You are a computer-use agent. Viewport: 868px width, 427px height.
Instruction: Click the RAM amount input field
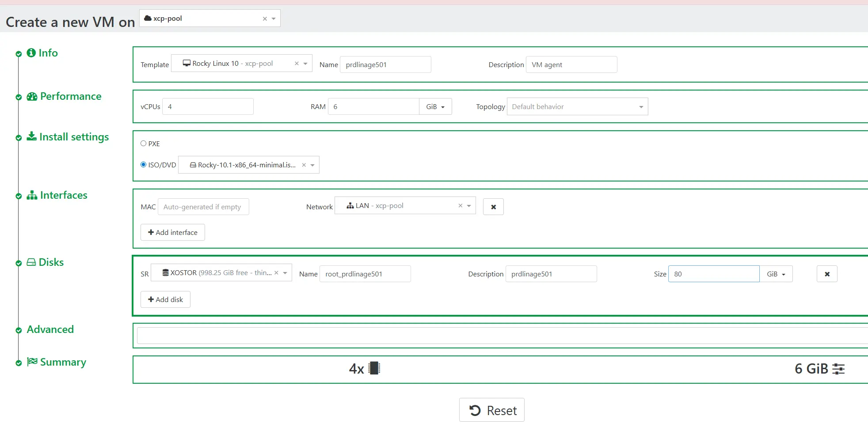373,106
